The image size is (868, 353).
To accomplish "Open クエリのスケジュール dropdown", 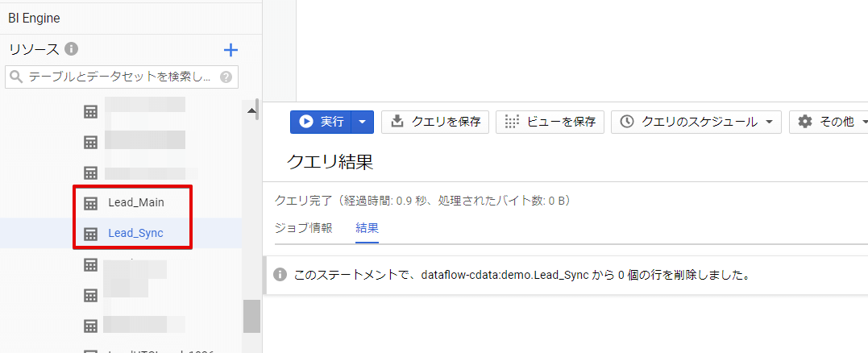I will pyautogui.click(x=696, y=122).
